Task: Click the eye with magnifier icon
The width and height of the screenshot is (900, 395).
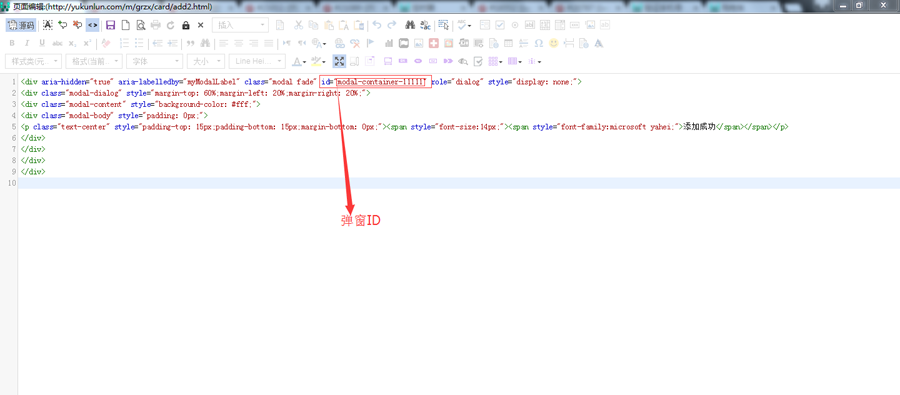Action: pyautogui.click(x=463, y=61)
